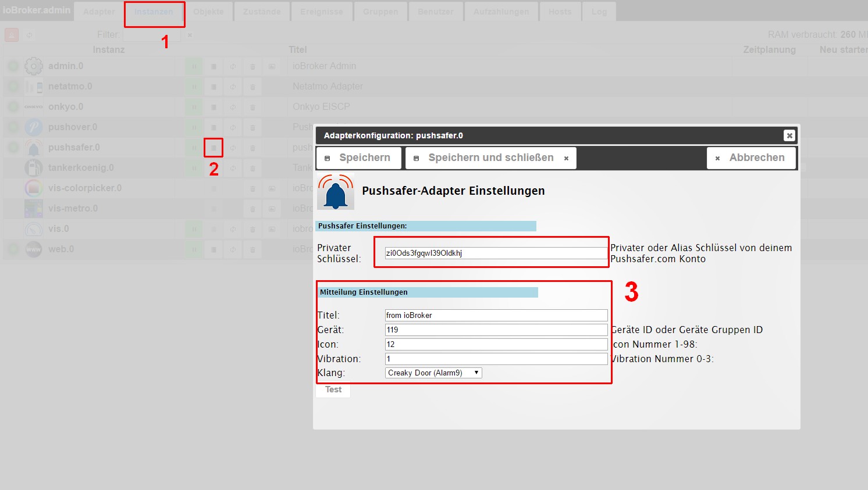Open the Zustände tab
Image resolution: width=868 pixels, height=490 pixels.
(262, 12)
